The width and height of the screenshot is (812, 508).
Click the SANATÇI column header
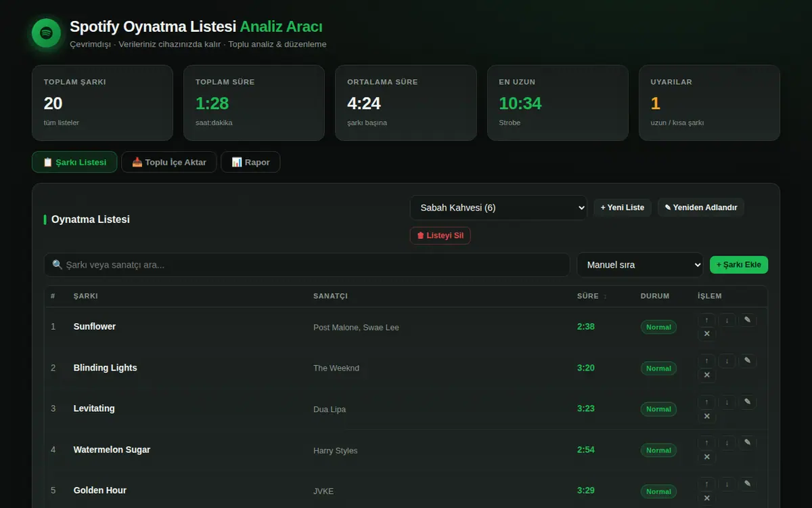coord(330,296)
